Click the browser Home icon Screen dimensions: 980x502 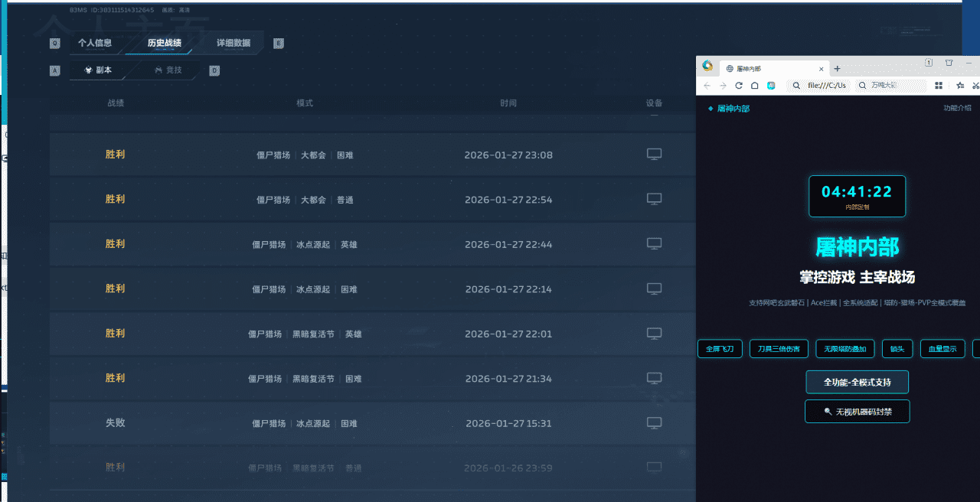coord(755,85)
